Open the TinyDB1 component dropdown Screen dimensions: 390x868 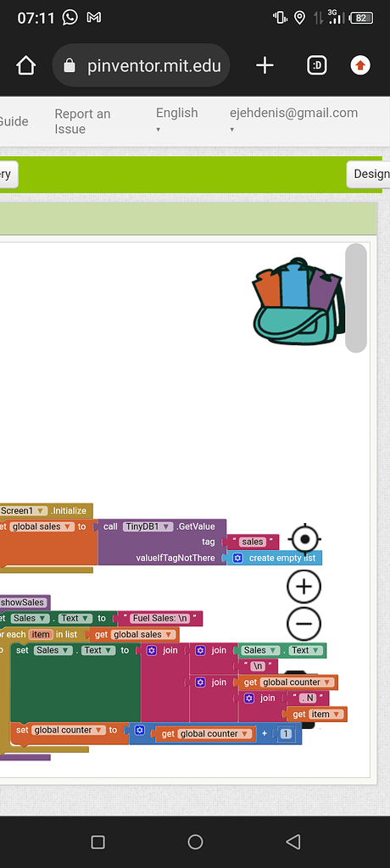tap(148, 526)
